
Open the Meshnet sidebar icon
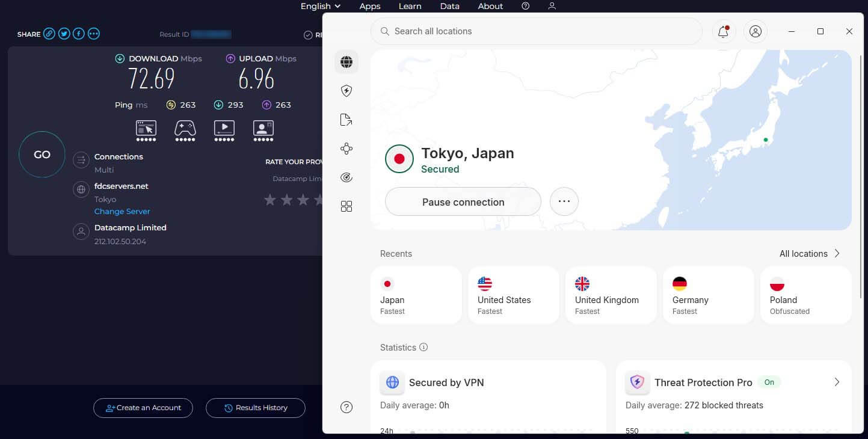click(346, 149)
